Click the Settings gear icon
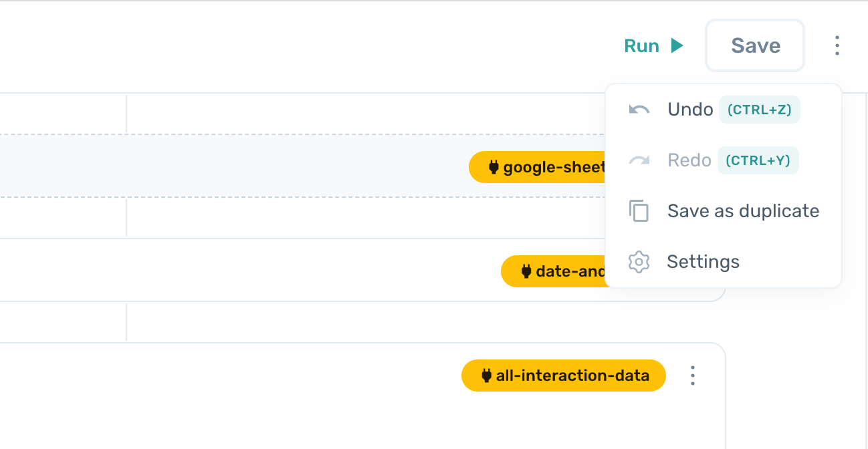Viewport: 868px width, 449px height. coord(639,262)
